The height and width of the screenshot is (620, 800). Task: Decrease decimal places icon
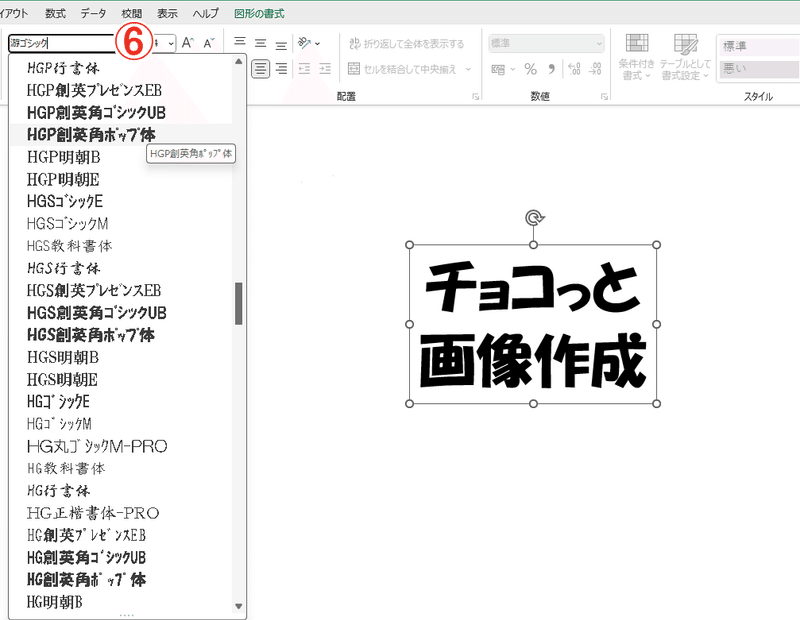pos(595,69)
